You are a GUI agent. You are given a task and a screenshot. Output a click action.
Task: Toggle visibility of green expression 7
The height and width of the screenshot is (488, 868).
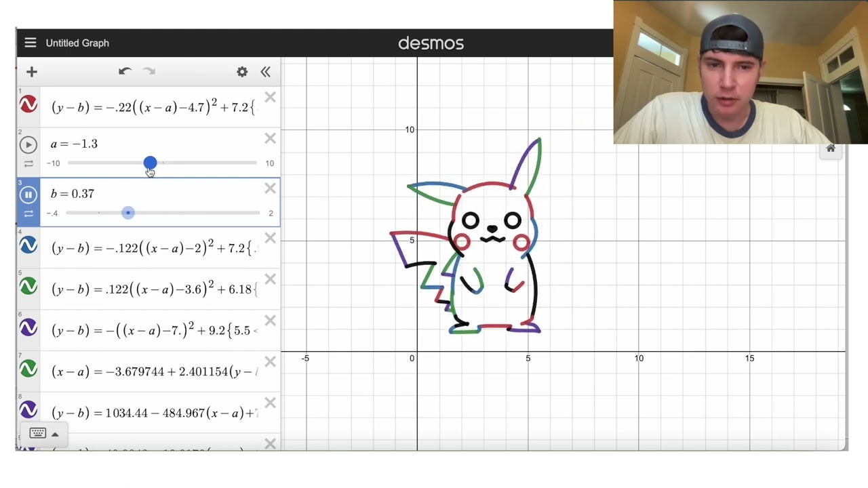(28, 369)
